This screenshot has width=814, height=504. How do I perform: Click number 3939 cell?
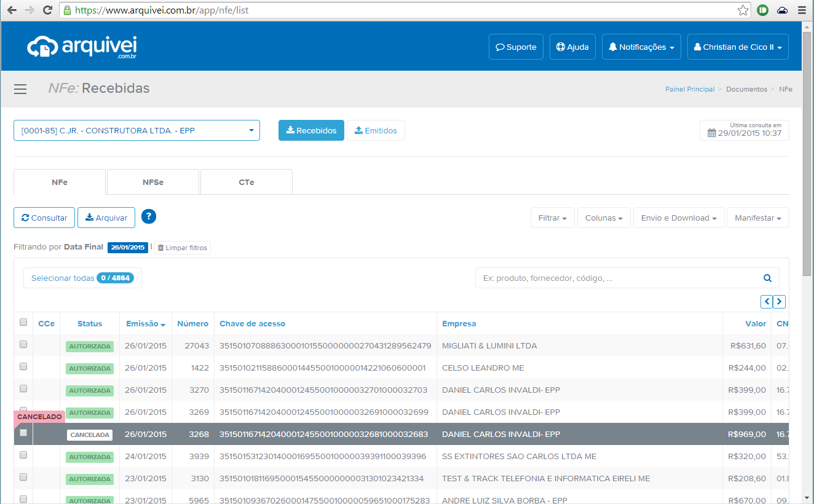click(x=200, y=456)
